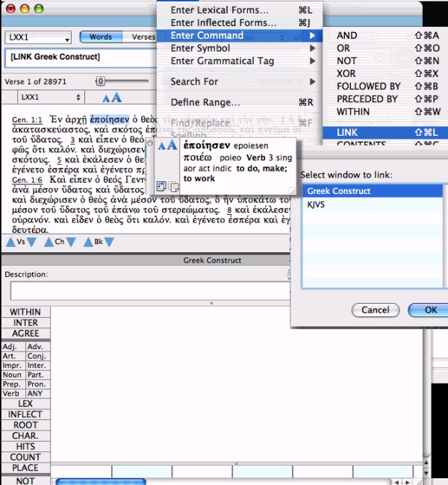This screenshot has height=485, width=448.
Task: Click ANY part of speech item
Action: click(38, 393)
